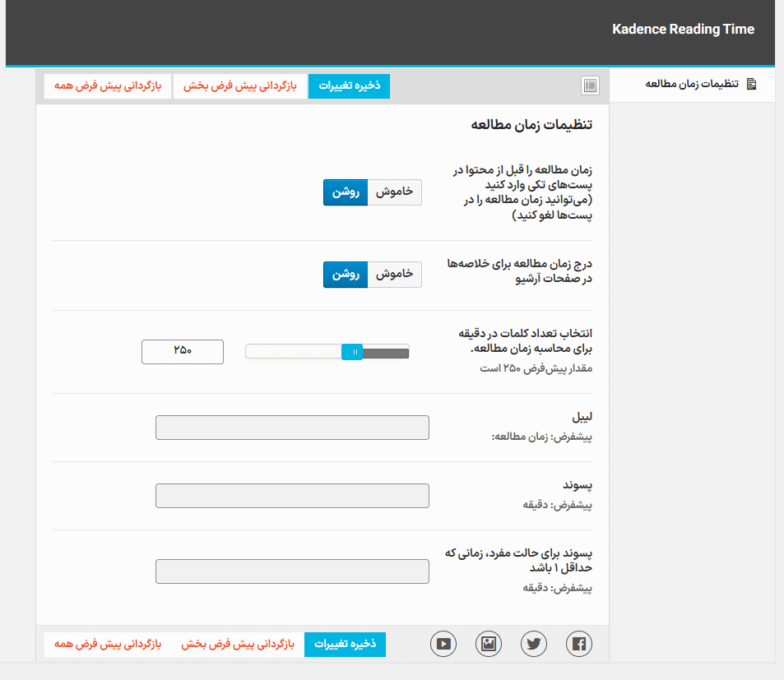Click the value box showing ۲۵۰
This screenshot has width=784, height=680.
[x=182, y=351]
